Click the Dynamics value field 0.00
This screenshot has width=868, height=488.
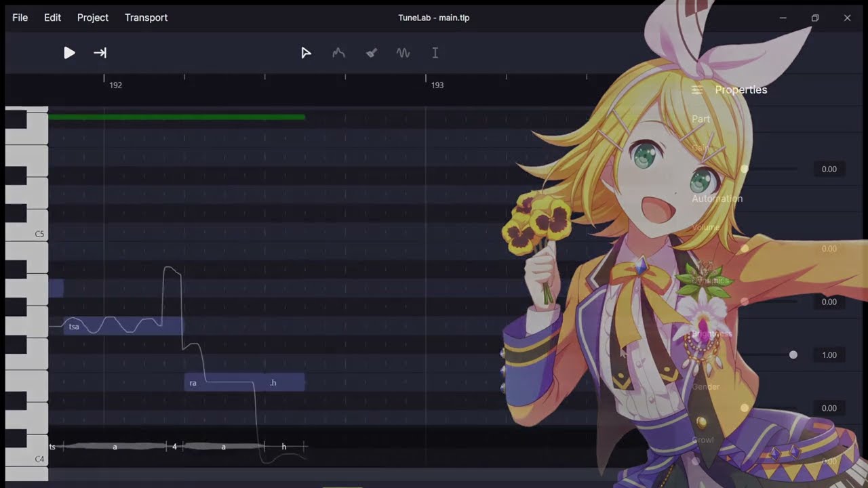[829, 302]
